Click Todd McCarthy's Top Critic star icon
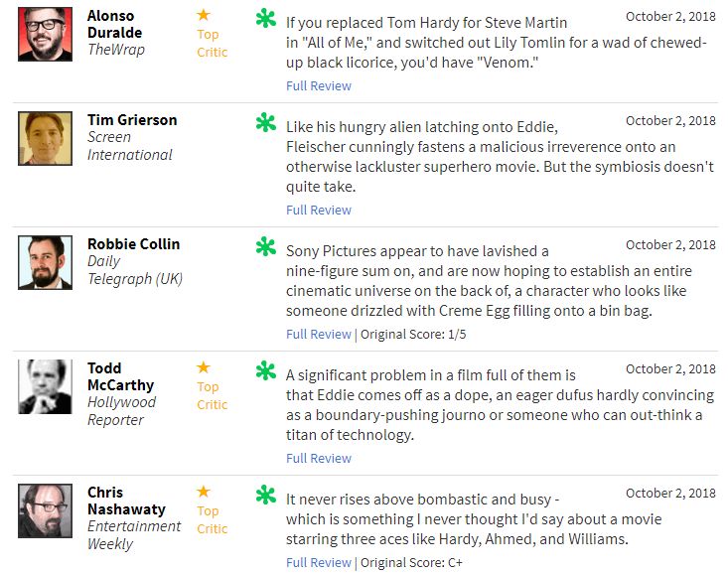This screenshot has height=574, width=728. click(204, 367)
